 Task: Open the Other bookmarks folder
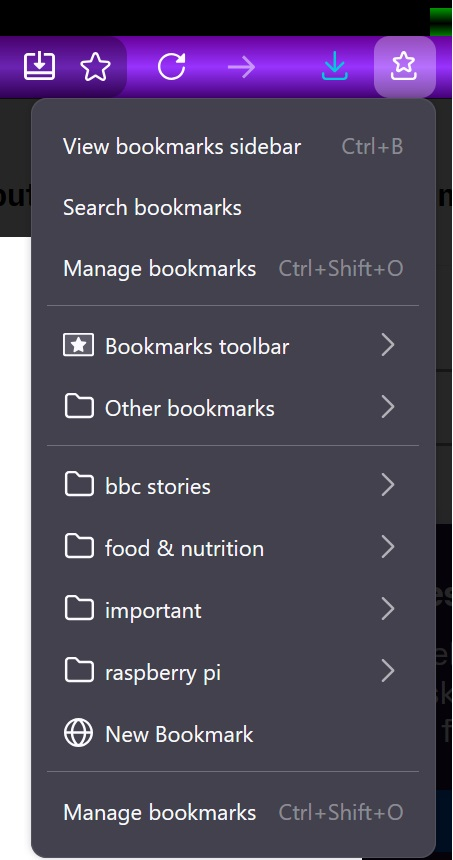pos(233,408)
